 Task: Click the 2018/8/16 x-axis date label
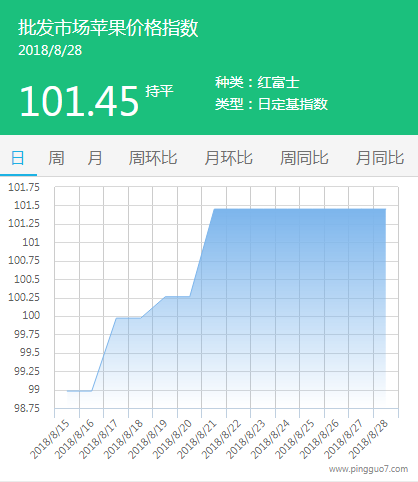click(x=75, y=439)
